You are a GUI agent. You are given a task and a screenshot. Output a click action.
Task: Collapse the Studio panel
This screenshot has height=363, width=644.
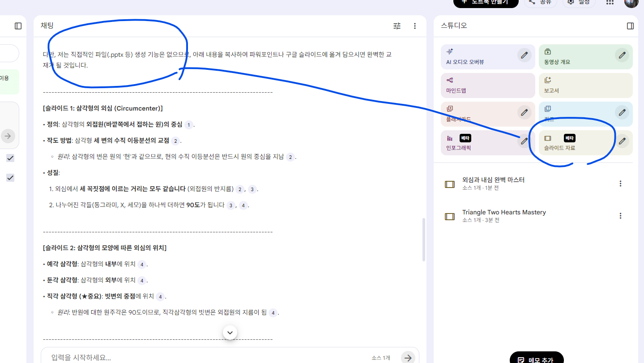pyautogui.click(x=630, y=26)
